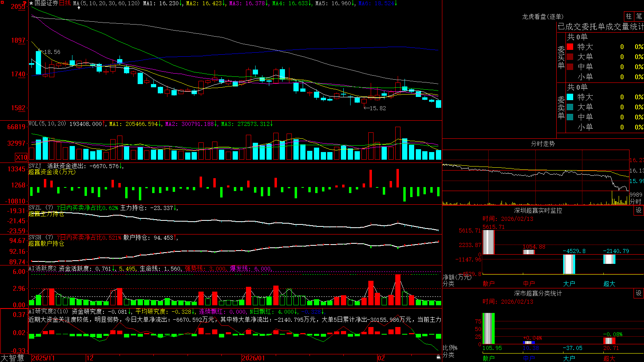Click the 18.56 high price annotation
The image size is (644, 362).
click(x=52, y=52)
